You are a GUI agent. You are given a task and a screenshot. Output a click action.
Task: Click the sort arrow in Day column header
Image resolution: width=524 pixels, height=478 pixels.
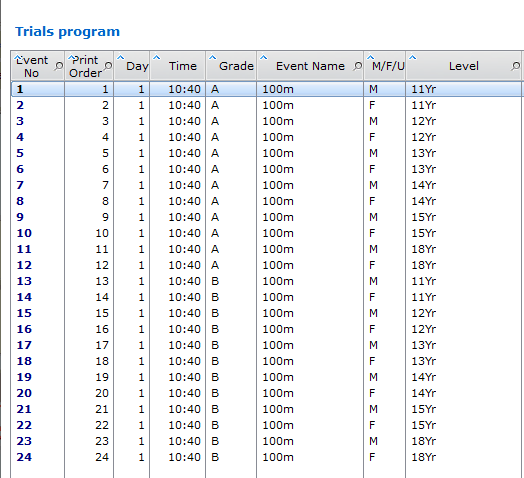[120, 58]
